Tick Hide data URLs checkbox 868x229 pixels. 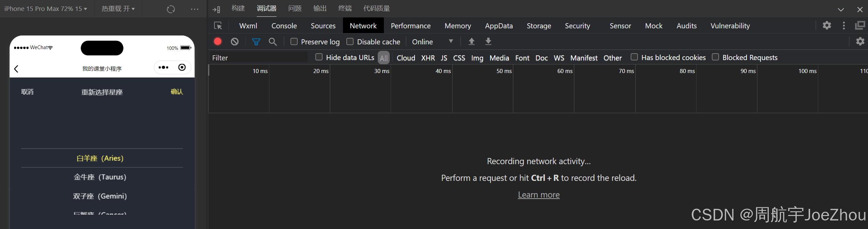(319, 57)
